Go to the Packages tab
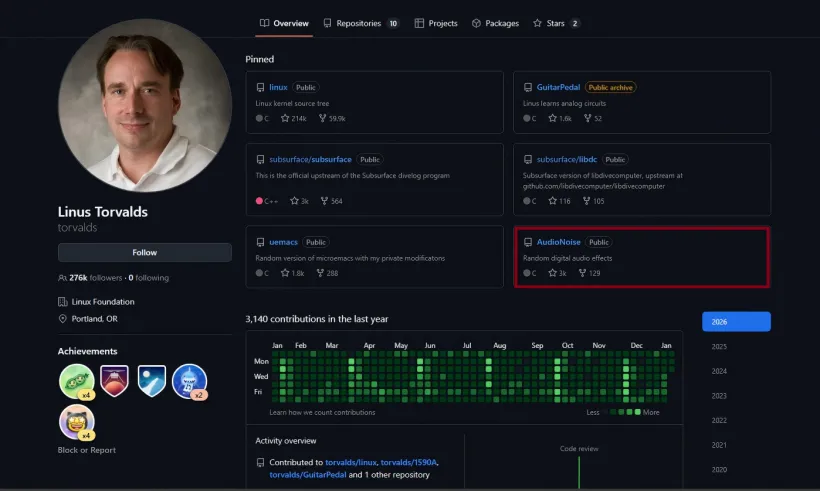This screenshot has height=491, width=820. (495, 23)
